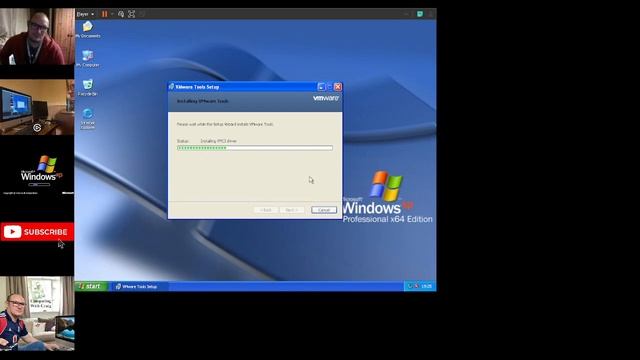Click the bottom thumbnail with man in jersey
This screenshot has height=360, width=640.
tap(37, 313)
